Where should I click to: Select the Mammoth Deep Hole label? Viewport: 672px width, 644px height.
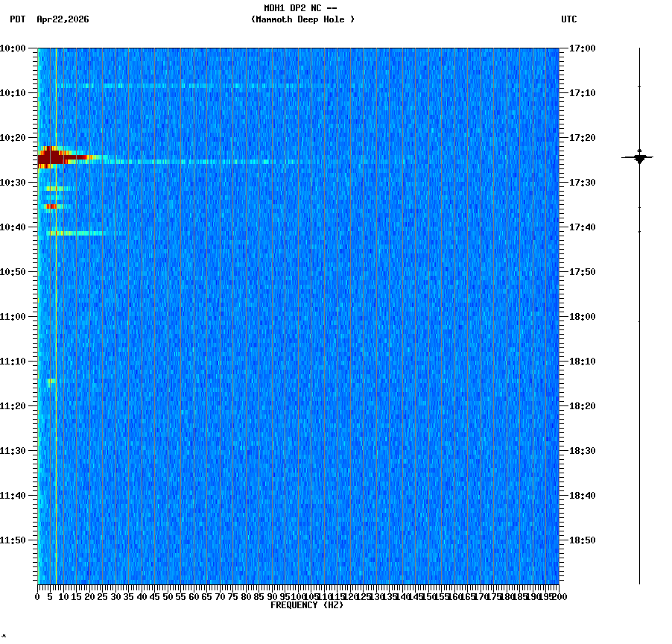(x=303, y=20)
